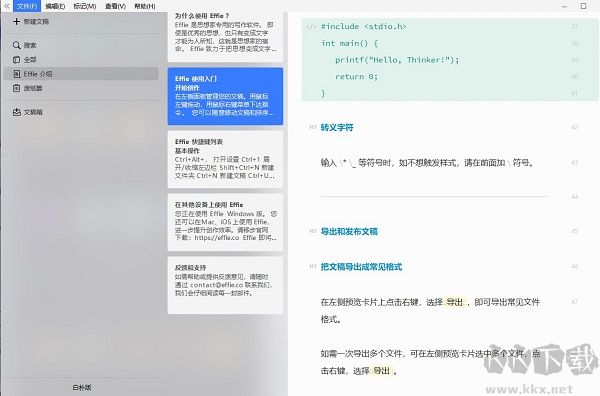Select the 为什么使用 Effie？ preview card
The width and height of the screenshot is (600, 396).
[225, 37]
